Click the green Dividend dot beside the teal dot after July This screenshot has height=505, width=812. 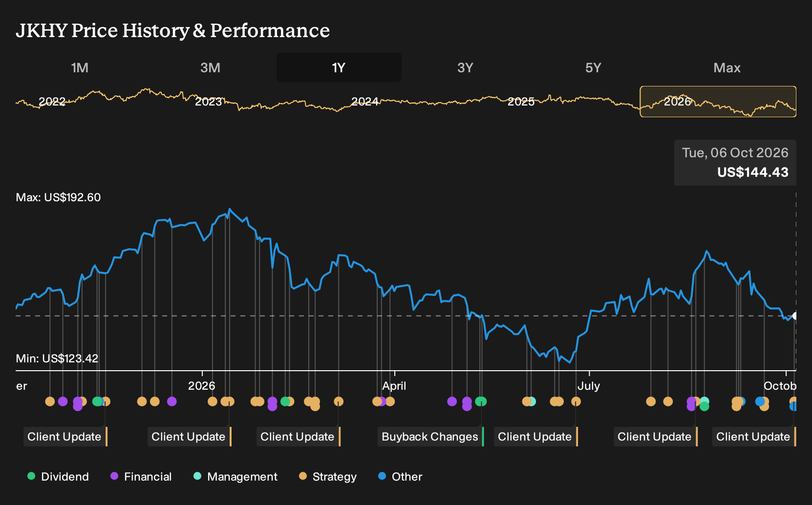704,406
